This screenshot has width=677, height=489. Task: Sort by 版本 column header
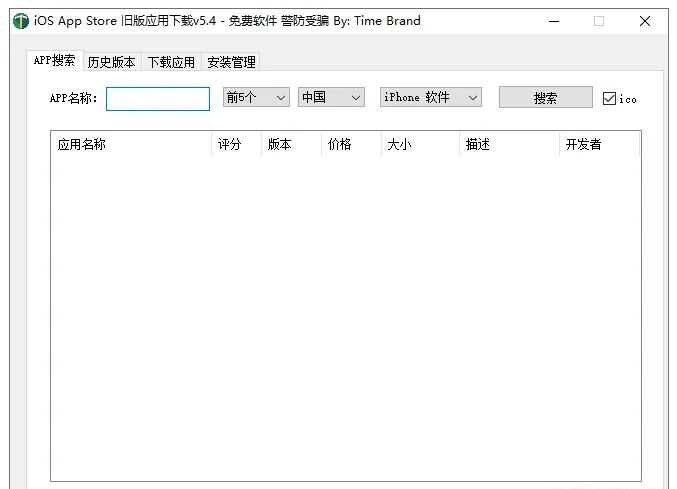pos(291,144)
